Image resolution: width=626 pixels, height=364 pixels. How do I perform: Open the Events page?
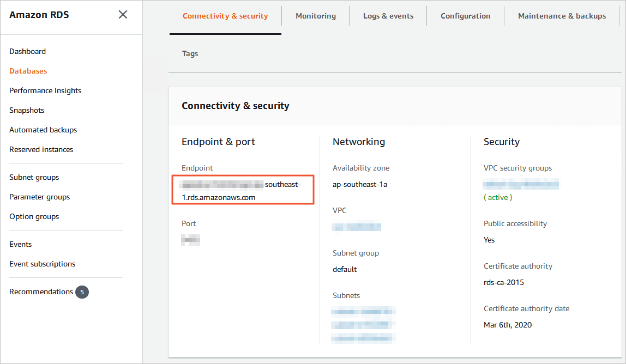tap(20, 244)
